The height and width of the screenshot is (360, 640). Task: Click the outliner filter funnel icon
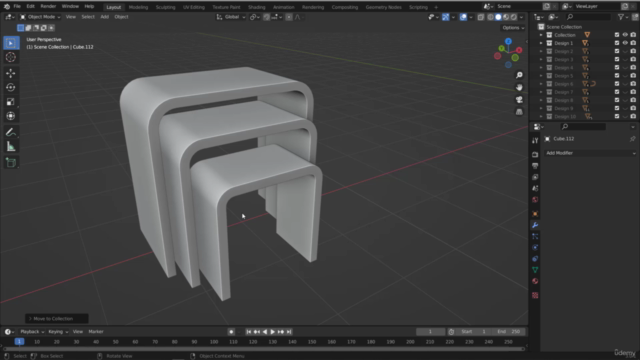pyautogui.click(x=621, y=17)
